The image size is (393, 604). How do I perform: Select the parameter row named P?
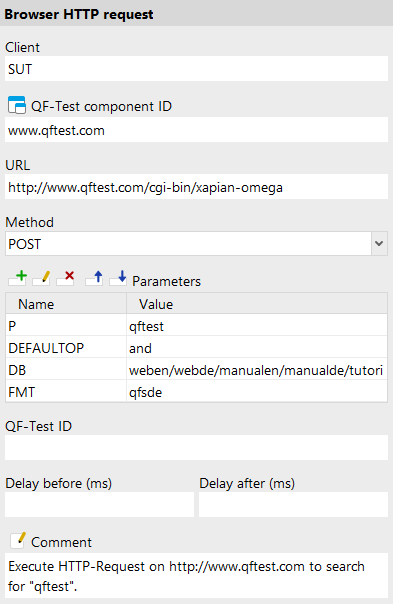196,326
